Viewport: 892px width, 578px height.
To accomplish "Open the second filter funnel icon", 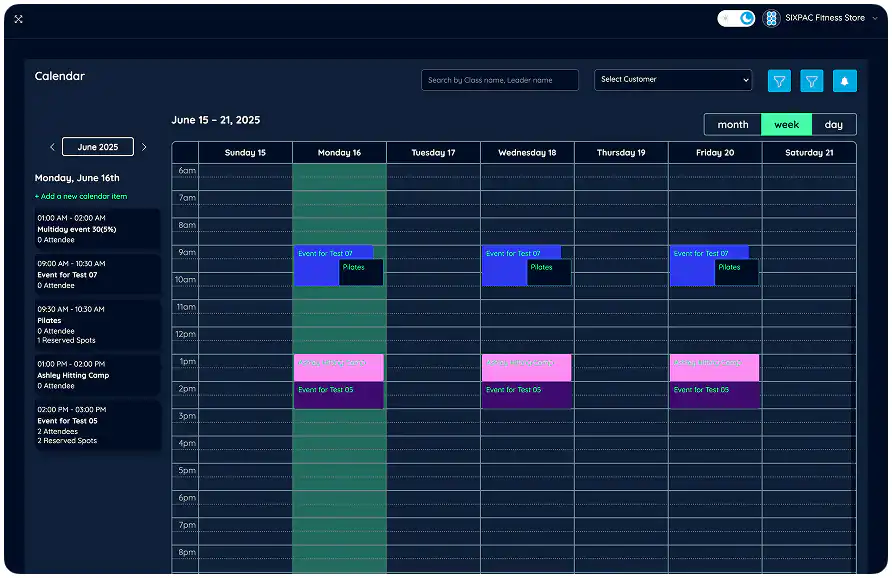I will click(x=811, y=80).
